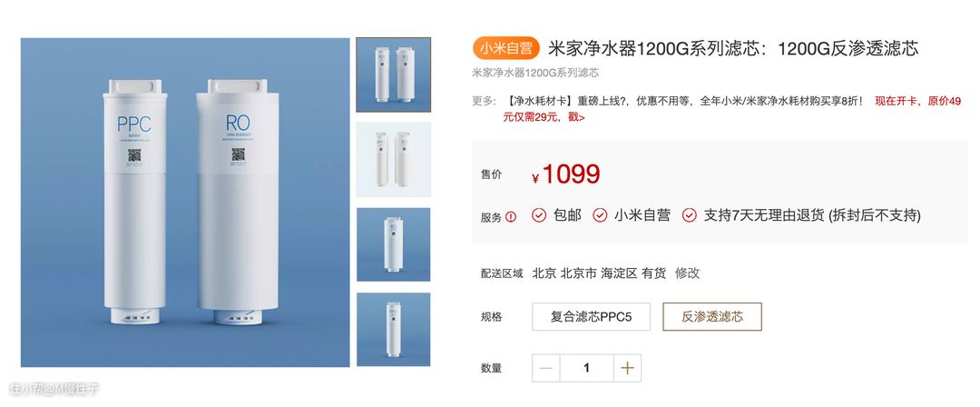The width and height of the screenshot is (980, 407).
Task: Click the main product image
Action: point(185,203)
